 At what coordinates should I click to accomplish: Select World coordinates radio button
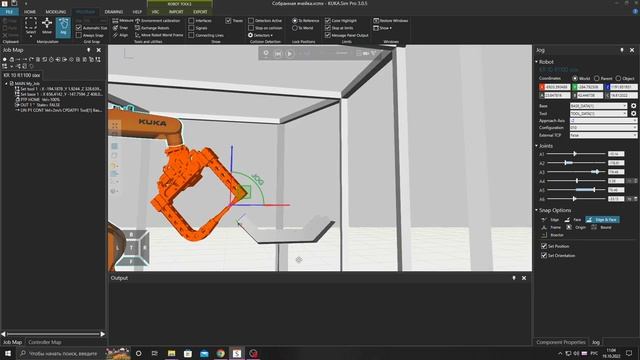coord(575,78)
